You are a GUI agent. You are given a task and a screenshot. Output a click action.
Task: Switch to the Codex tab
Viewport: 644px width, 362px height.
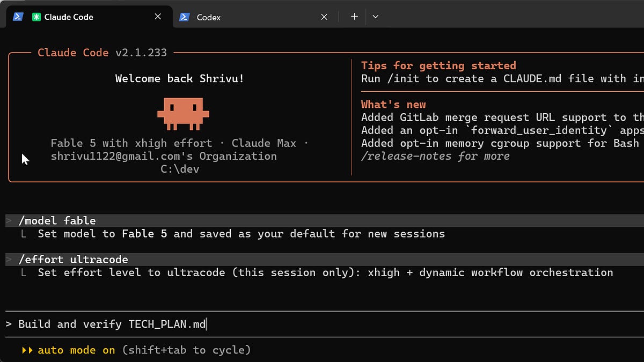(x=255, y=17)
